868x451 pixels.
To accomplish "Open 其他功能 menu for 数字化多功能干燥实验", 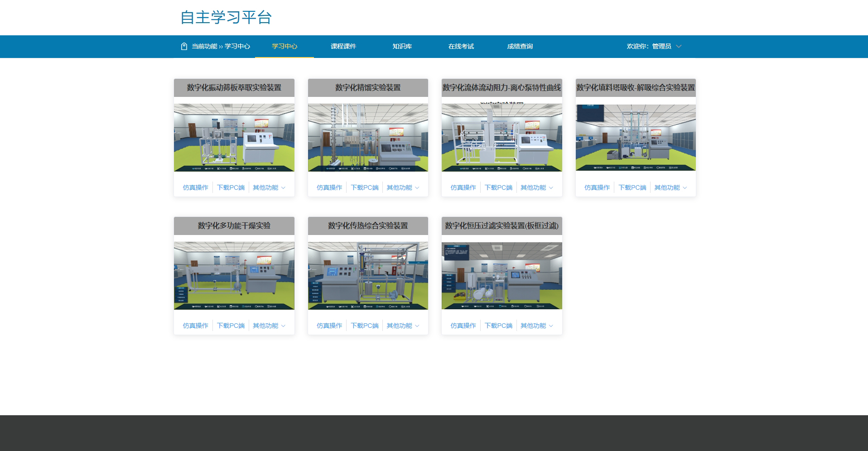I will tap(269, 326).
